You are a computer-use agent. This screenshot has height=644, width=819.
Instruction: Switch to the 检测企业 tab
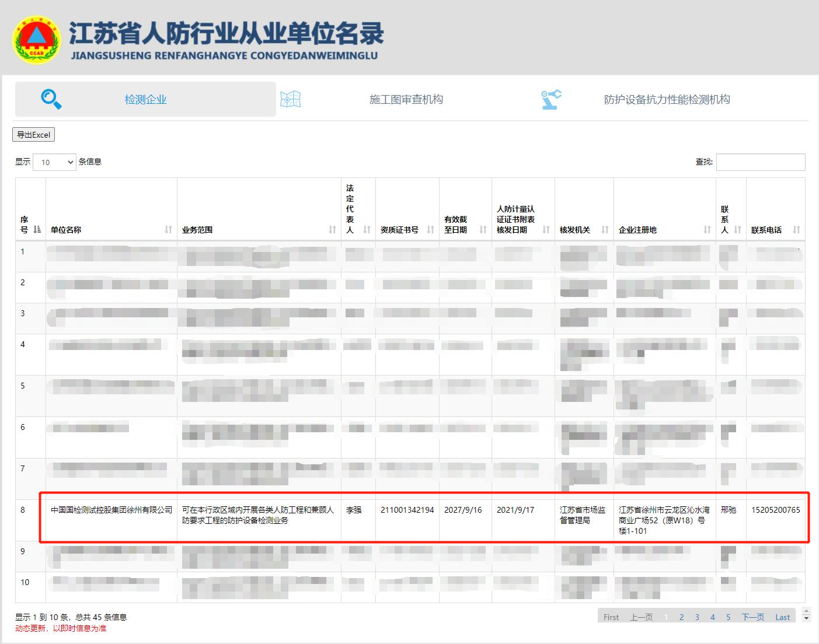point(145,100)
